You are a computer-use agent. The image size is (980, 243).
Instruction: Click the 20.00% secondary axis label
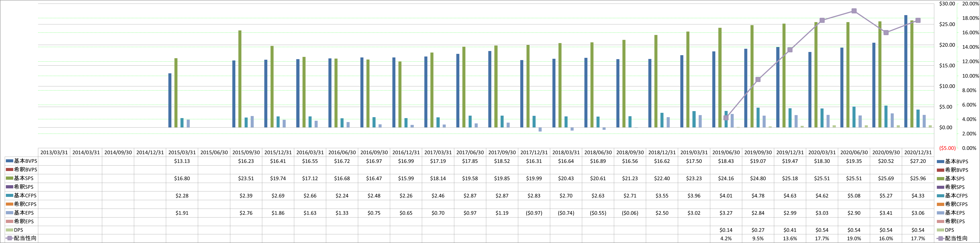[x=970, y=3]
